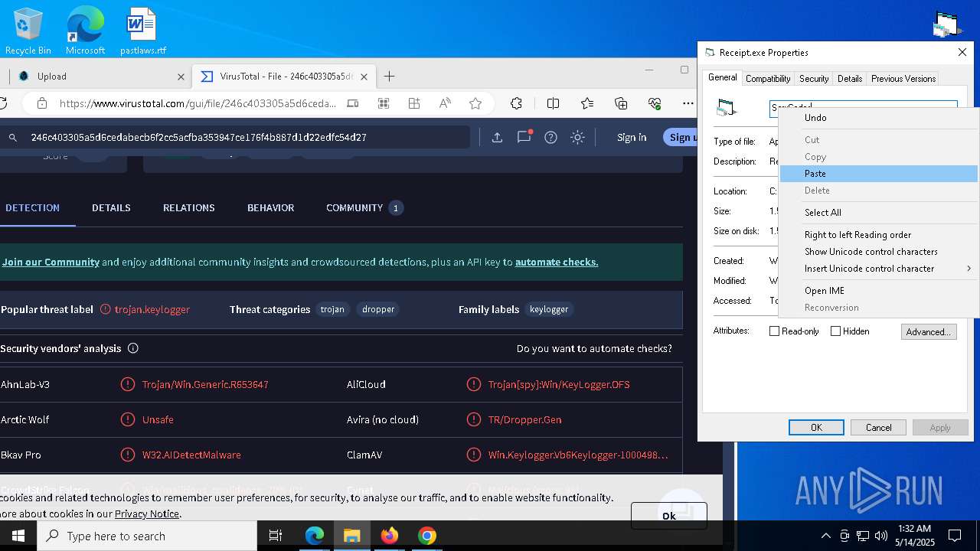Add this page to favorites star
The image size is (980, 551).
(475, 103)
